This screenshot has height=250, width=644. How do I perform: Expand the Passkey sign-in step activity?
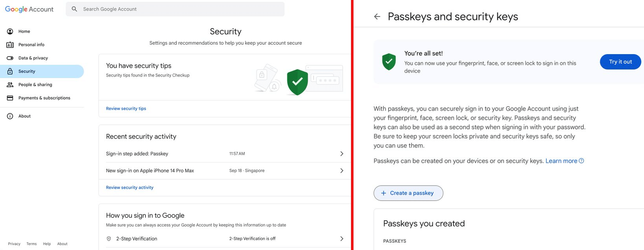(x=341, y=154)
